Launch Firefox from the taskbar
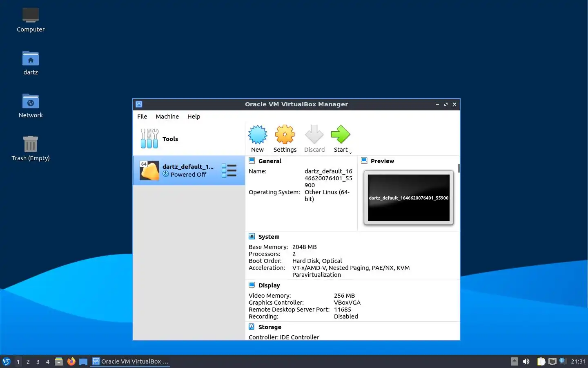 pyautogui.click(x=71, y=361)
